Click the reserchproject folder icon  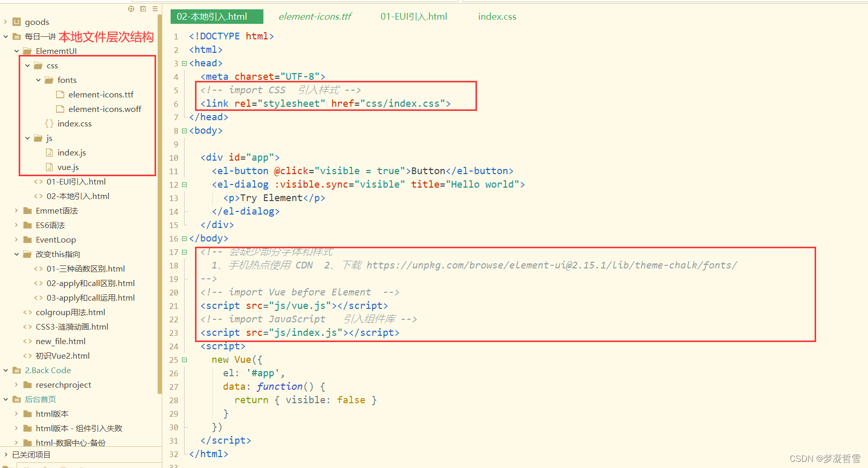[27, 385]
